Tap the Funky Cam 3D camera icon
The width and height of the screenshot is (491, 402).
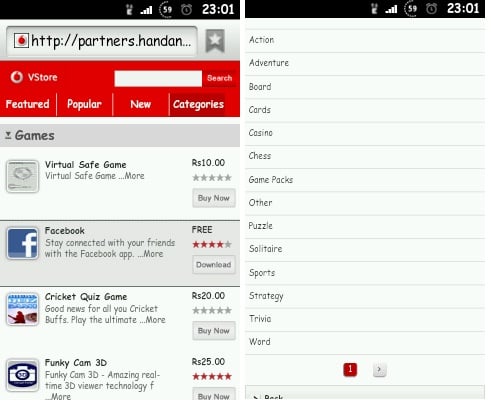tap(22, 375)
